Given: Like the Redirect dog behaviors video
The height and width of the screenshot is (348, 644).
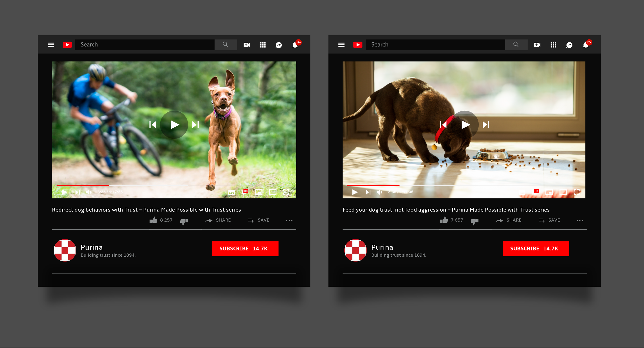Looking at the screenshot, I should pyautogui.click(x=154, y=220).
